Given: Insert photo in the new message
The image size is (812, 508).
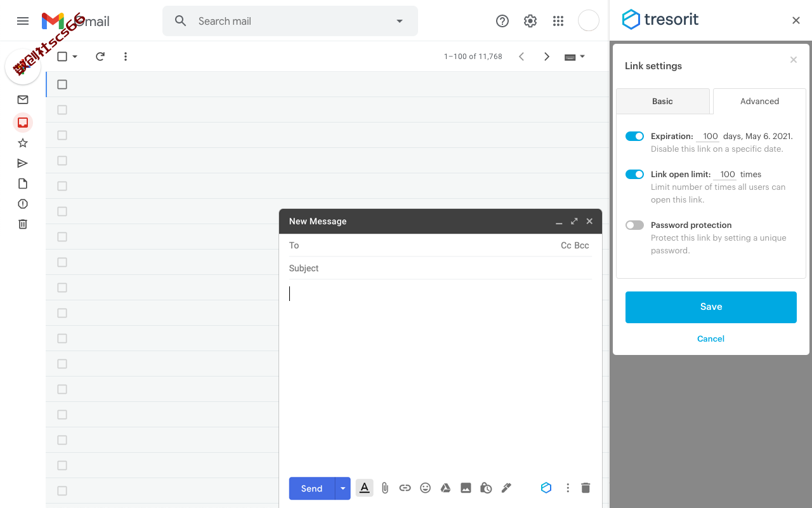Looking at the screenshot, I should pyautogui.click(x=466, y=488).
